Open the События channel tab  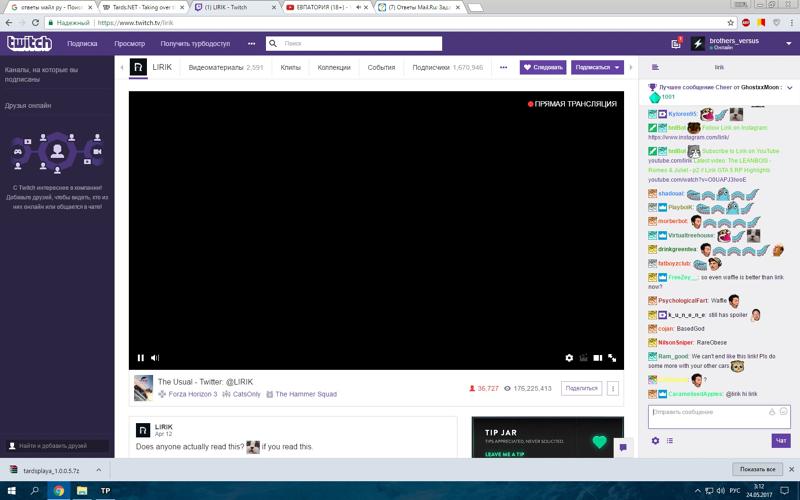click(381, 67)
